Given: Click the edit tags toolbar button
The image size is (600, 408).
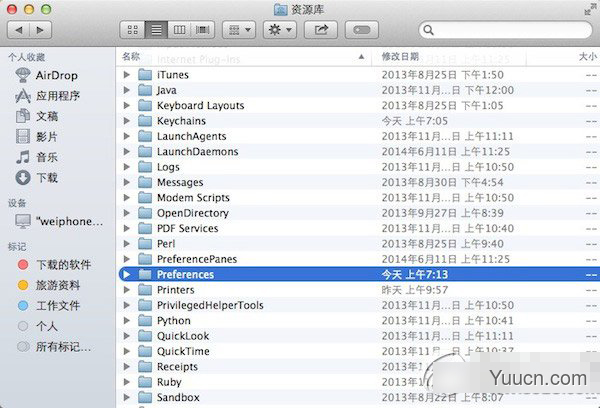Looking at the screenshot, I should click(x=362, y=30).
